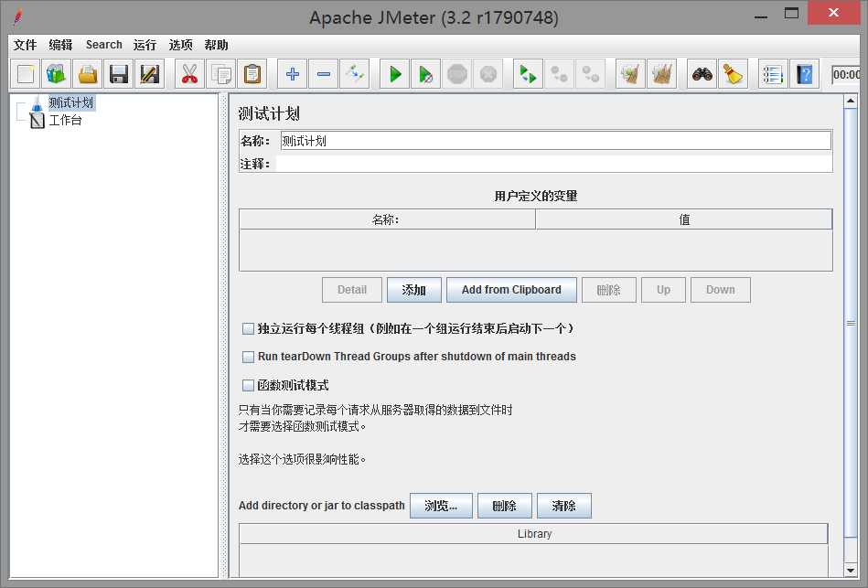
Task: Select 测试计划 in the tree
Action: click(70, 102)
